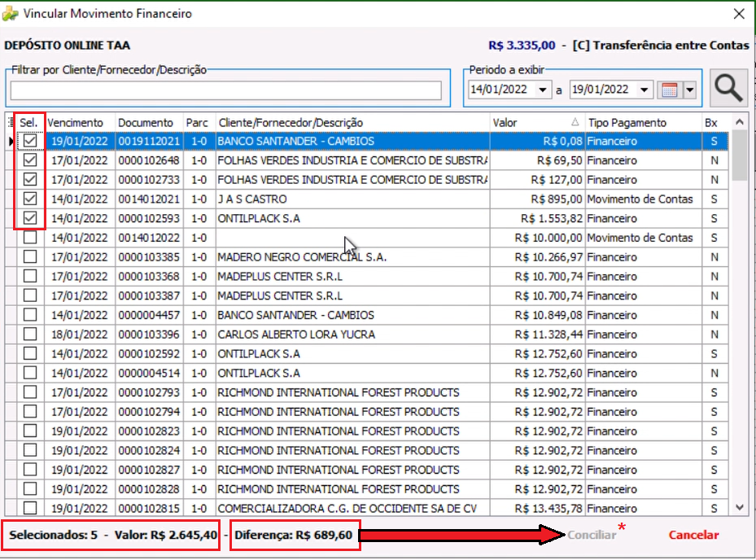Expand the calendar button dropdown arrow
The image size is (756, 560).
[x=690, y=90]
